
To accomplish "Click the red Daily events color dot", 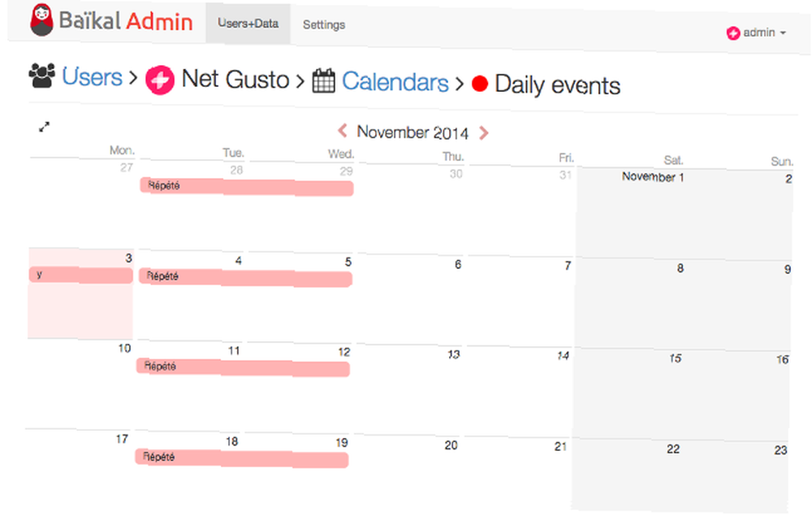I will coord(480,84).
